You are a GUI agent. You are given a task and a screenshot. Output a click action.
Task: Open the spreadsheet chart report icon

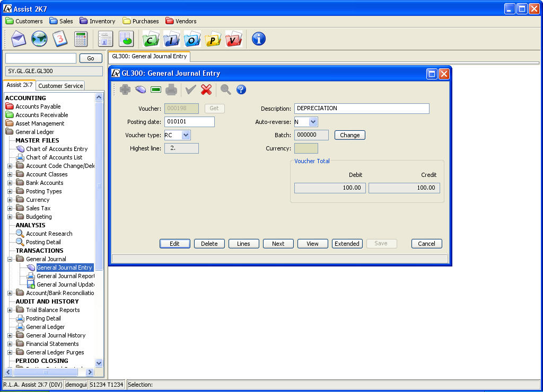coord(126,39)
